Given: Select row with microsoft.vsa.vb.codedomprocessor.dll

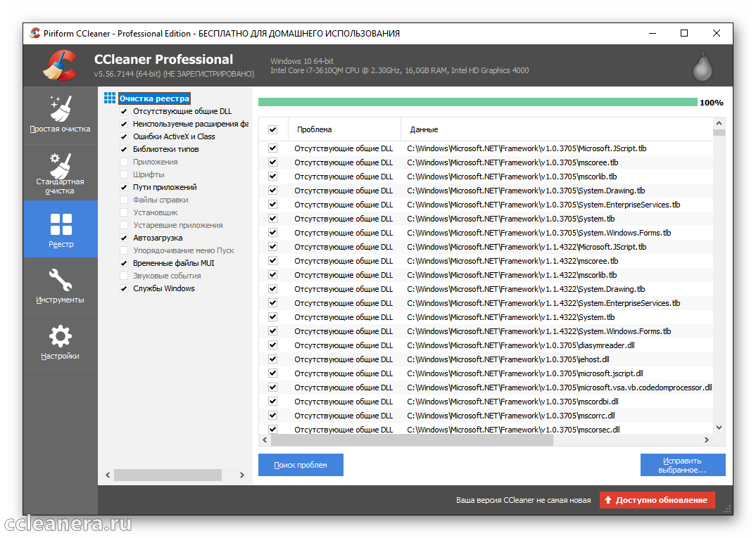Looking at the screenshot, I should pos(486,388).
